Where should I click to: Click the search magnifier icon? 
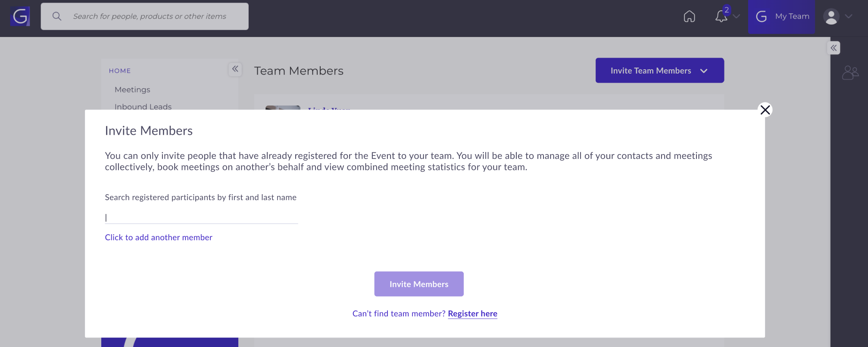pos(57,16)
